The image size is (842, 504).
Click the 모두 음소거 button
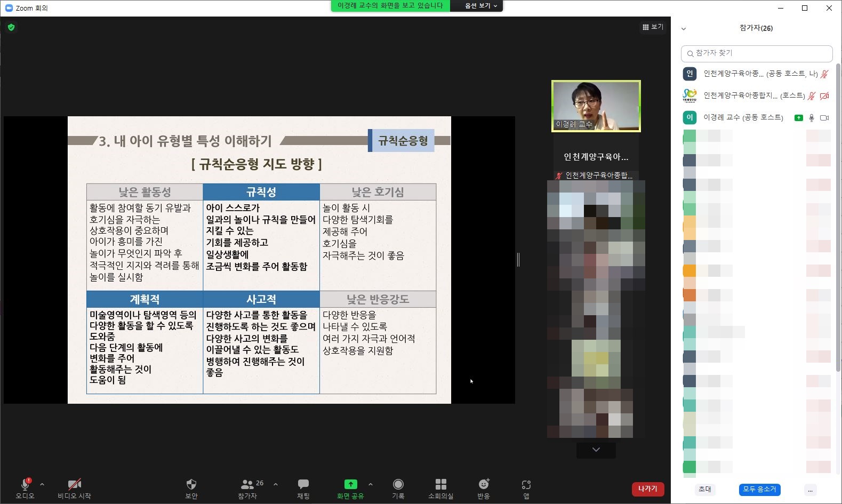coord(759,489)
